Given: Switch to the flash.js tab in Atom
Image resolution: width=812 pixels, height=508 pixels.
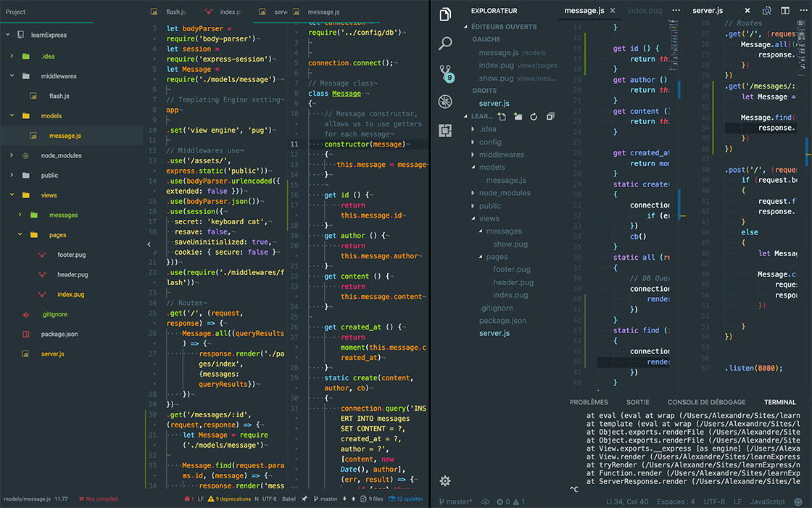Looking at the screenshot, I should 175,12.
